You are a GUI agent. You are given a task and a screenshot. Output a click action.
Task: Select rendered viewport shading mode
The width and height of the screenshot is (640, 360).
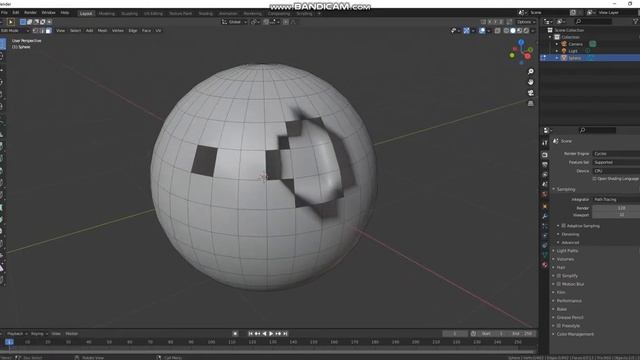point(527,31)
